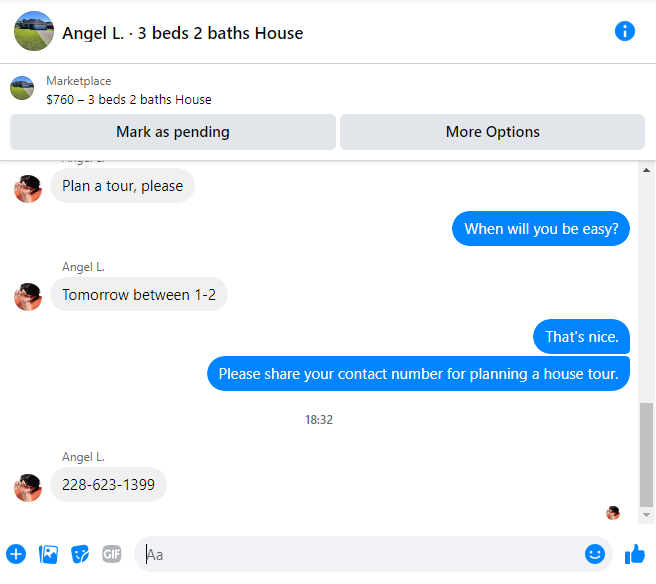This screenshot has height=584, width=656.
Task: Click the chat scrollbar up arrow
Action: (x=646, y=170)
